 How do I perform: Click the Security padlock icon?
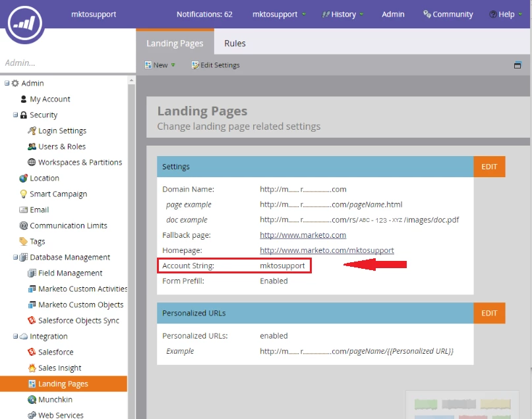24,115
